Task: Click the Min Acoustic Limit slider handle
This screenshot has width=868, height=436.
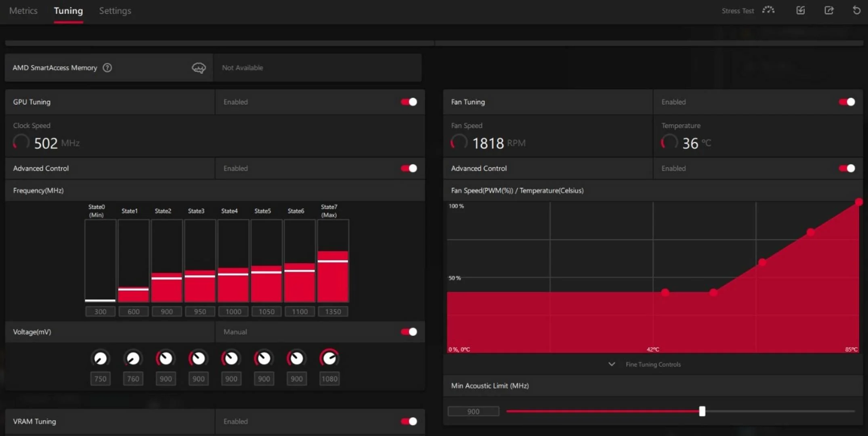Action: [x=702, y=411]
